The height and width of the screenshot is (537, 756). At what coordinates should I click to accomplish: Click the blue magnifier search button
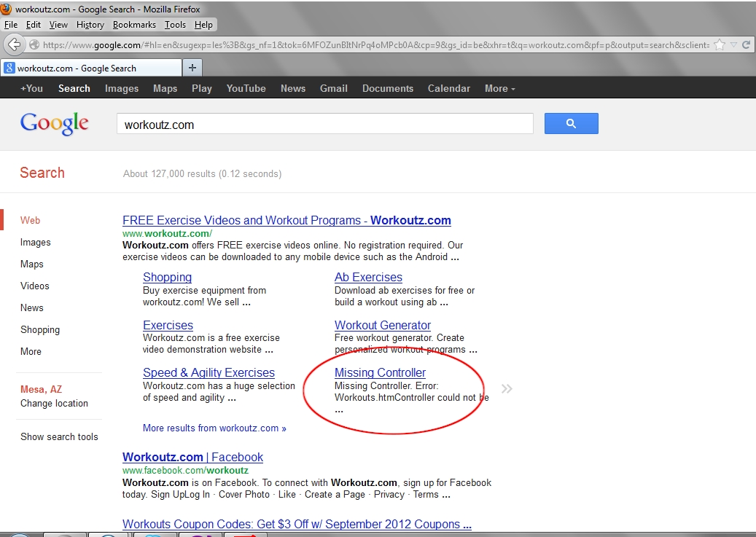tap(572, 123)
